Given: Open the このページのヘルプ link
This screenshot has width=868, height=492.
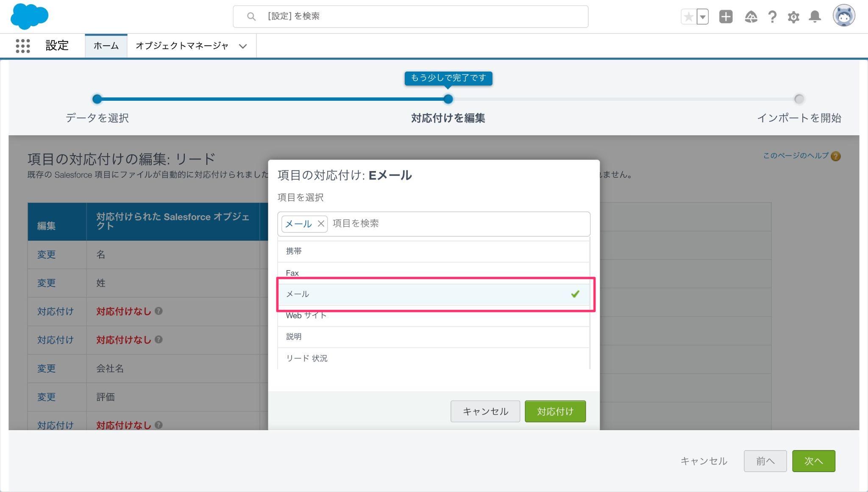Looking at the screenshot, I should pyautogui.click(x=796, y=155).
